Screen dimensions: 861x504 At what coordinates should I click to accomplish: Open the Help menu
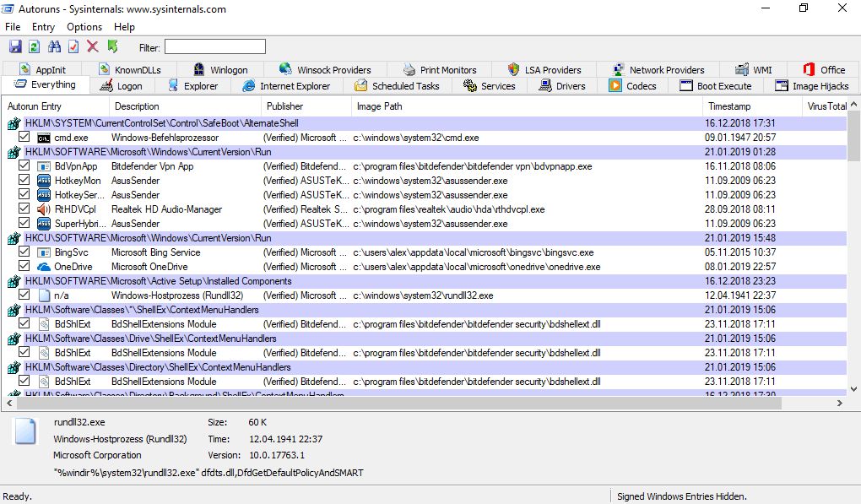point(124,27)
